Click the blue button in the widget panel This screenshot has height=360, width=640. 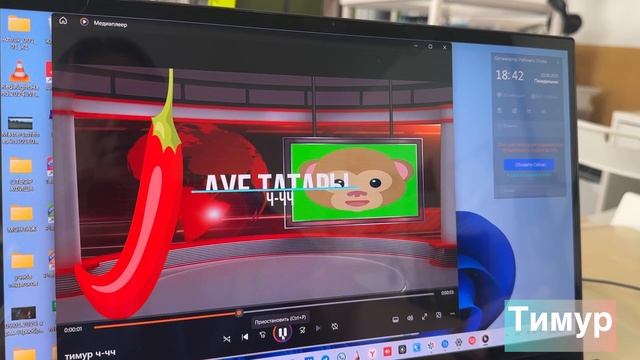(x=529, y=164)
